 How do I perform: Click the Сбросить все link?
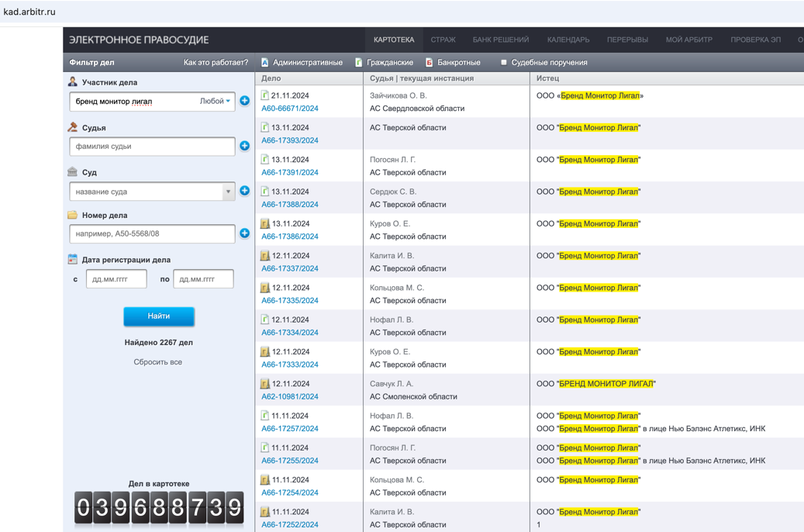coord(158,361)
